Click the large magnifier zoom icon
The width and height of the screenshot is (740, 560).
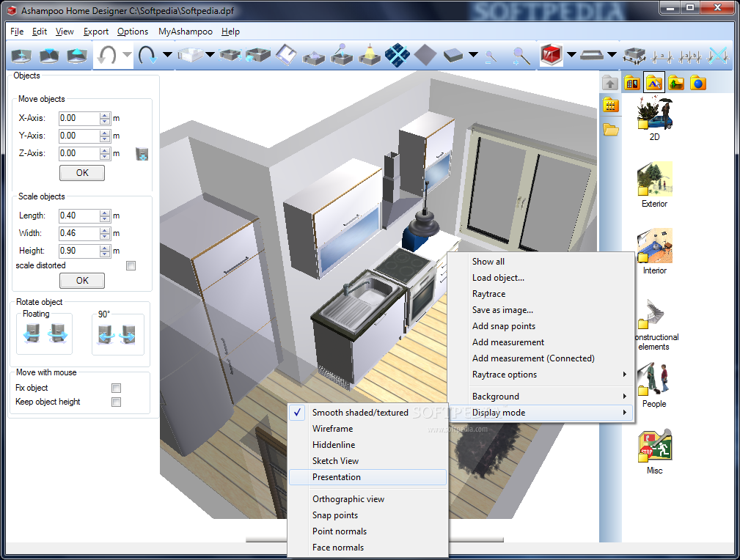tap(521, 56)
